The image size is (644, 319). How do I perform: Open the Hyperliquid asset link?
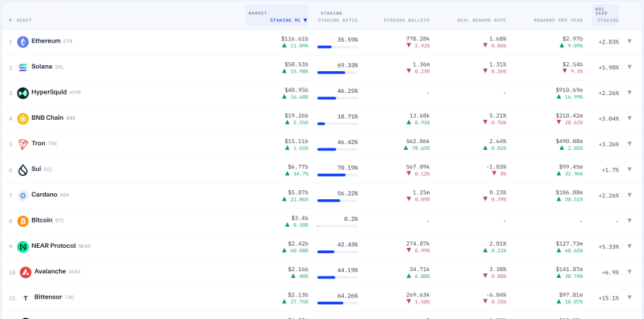(49, 92)
